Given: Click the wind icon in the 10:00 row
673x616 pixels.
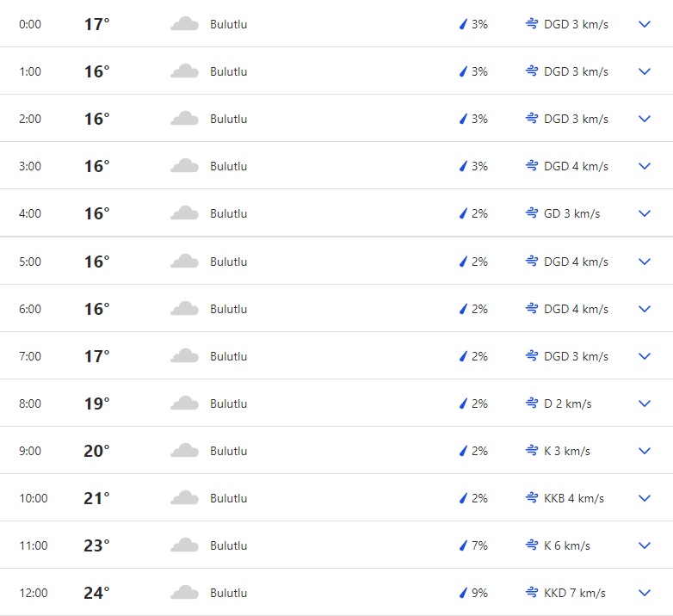Looking at the screenshot, I should (532, 498).
